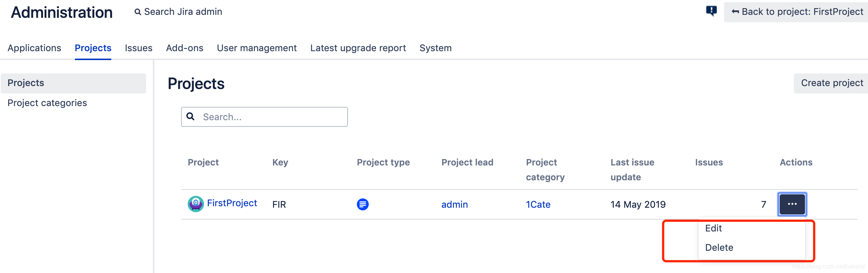The width and height of the screenshot is (868, 273).
Task: Click the feedback speech-bubble icon
Action: (x=711, y=11)
